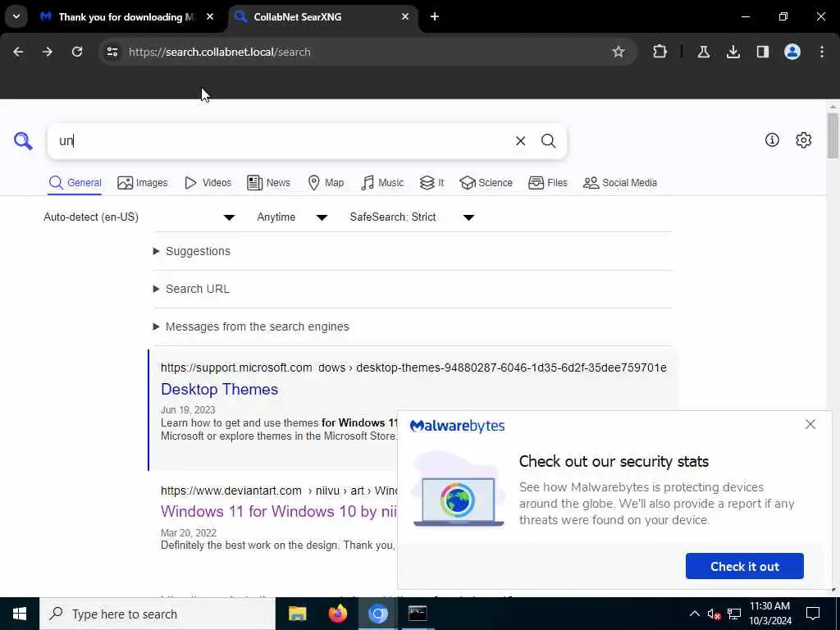Image resolution: width=840 pixels, height=630 pixels.
Task: Open the Anytime time range dropdown
Action: (x=292, y=217)
